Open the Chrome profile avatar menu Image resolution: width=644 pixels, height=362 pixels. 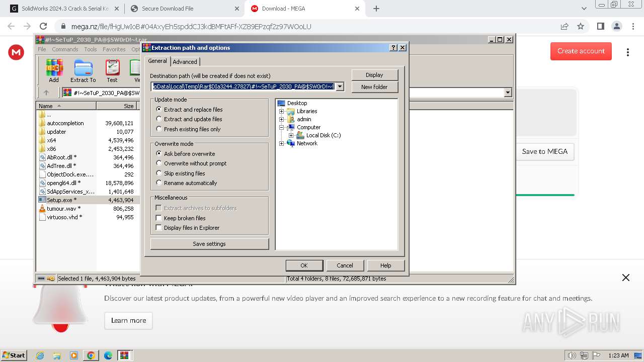point(617,26)
